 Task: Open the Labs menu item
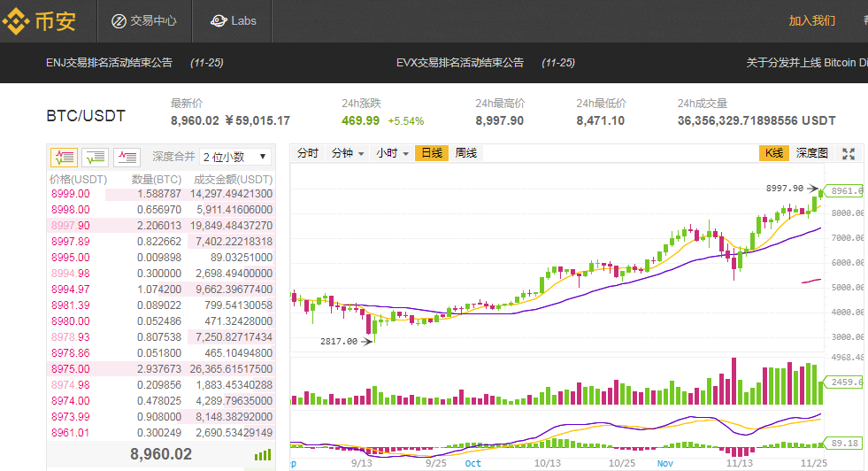(x=234, y=20)
